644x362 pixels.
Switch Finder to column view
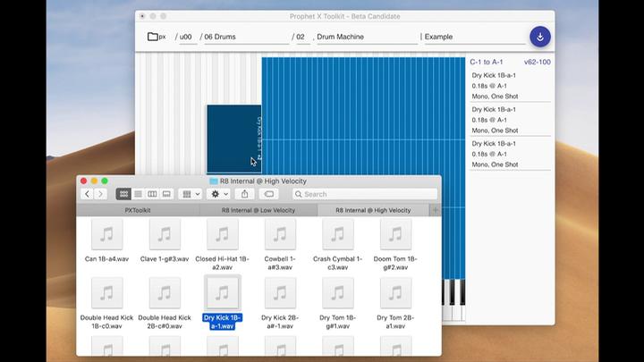tap(152, 194)
